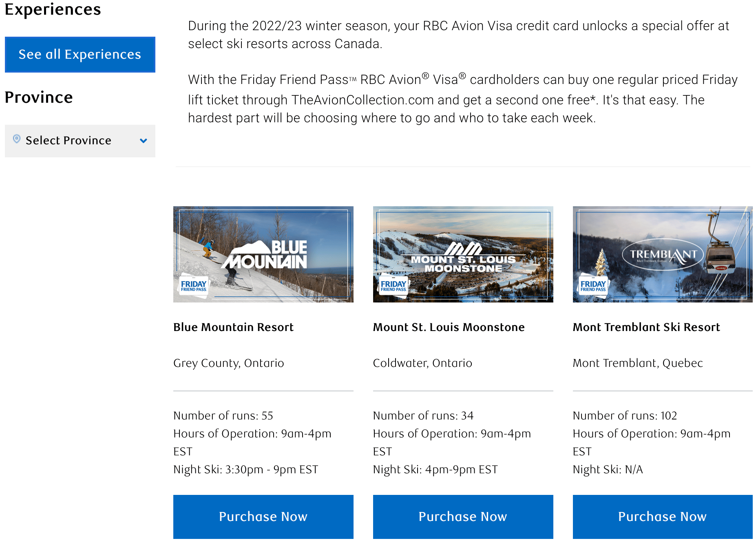Image resolution: width=756 pixels, height=543 pixels.
Task: Click the See all Experiences button
Action: point(80,55)
